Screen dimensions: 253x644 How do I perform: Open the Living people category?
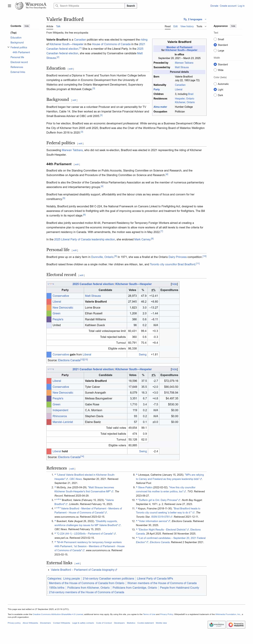pyautogui.click(x=72, y=578)
